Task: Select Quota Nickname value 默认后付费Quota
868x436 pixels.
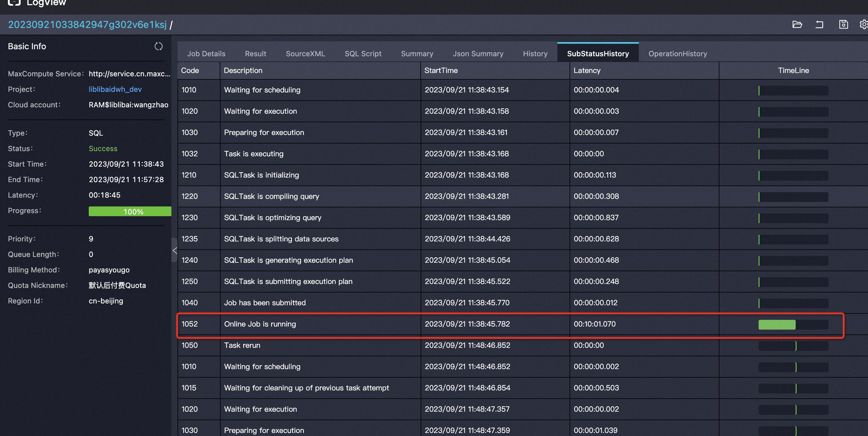Action: pos(117,285)
